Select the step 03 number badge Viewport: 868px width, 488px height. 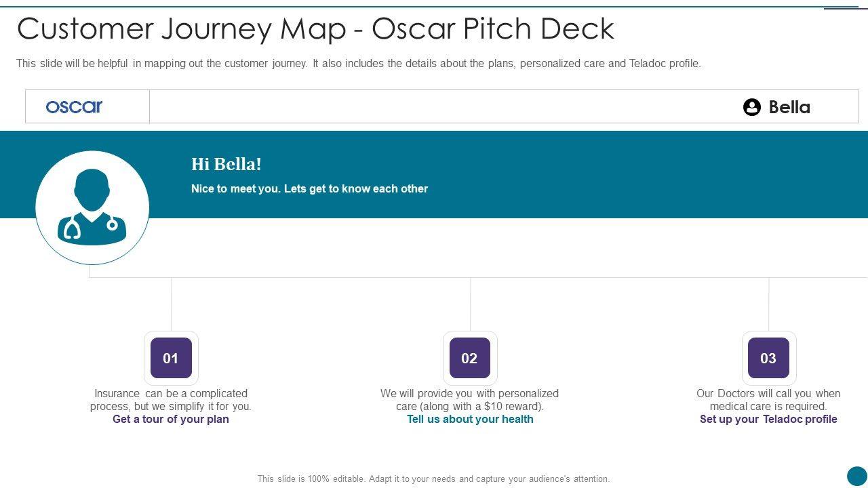click(x=768, y=358)
